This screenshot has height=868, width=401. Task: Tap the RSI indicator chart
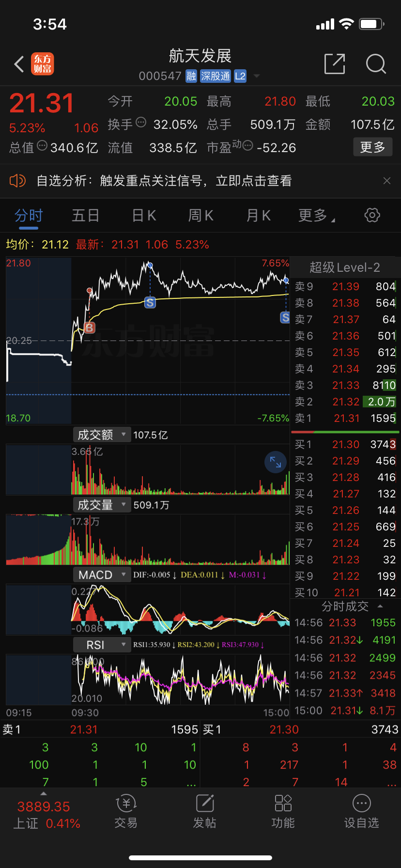(148, 680)
